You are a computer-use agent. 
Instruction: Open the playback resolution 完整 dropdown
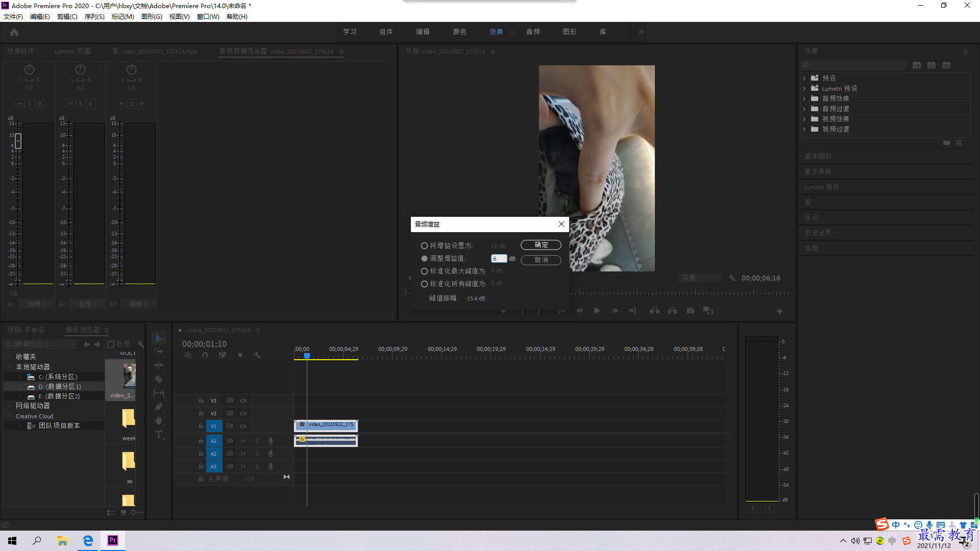(700, 278)
